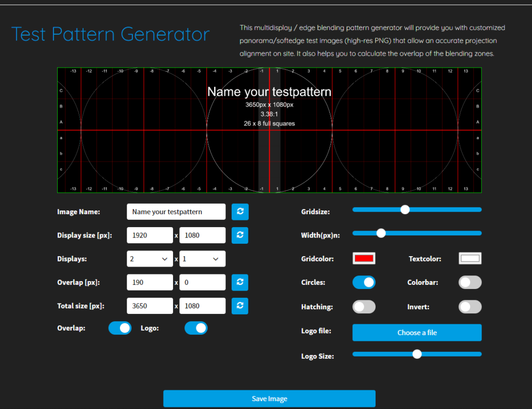The height and width of the screenshot is (409, 532).
Task: Click the Logo Size slider handle
Action: [417, 354]
